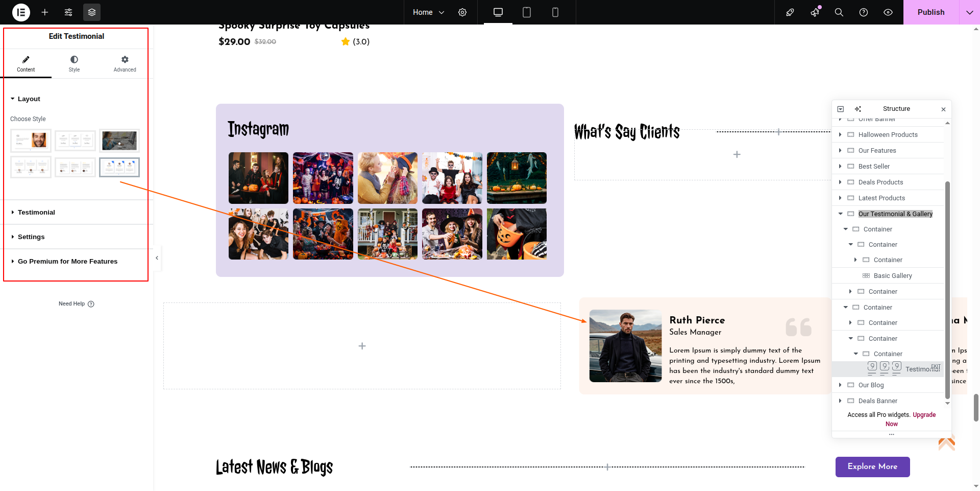Choose the fifth testimonial style thumbnail
The image size is (980, 491).
(x=76, y=167)
